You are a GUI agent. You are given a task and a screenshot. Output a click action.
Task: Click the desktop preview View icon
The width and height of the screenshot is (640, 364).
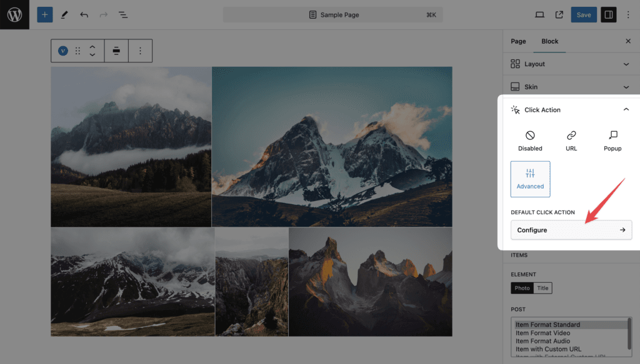pos(539,14)
